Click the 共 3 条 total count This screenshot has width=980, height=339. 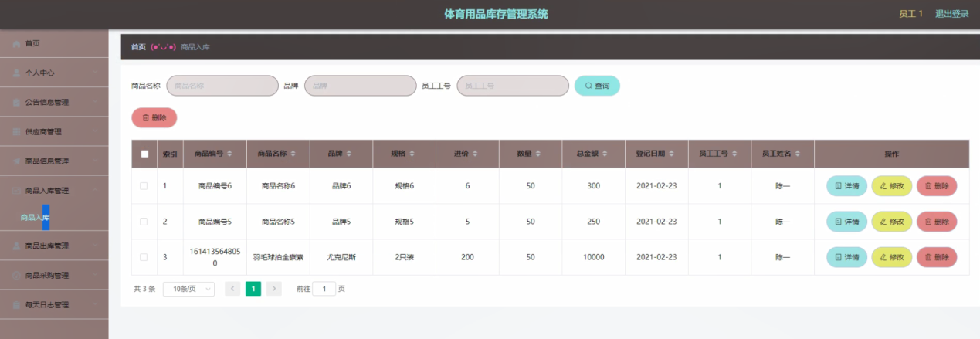144,289
